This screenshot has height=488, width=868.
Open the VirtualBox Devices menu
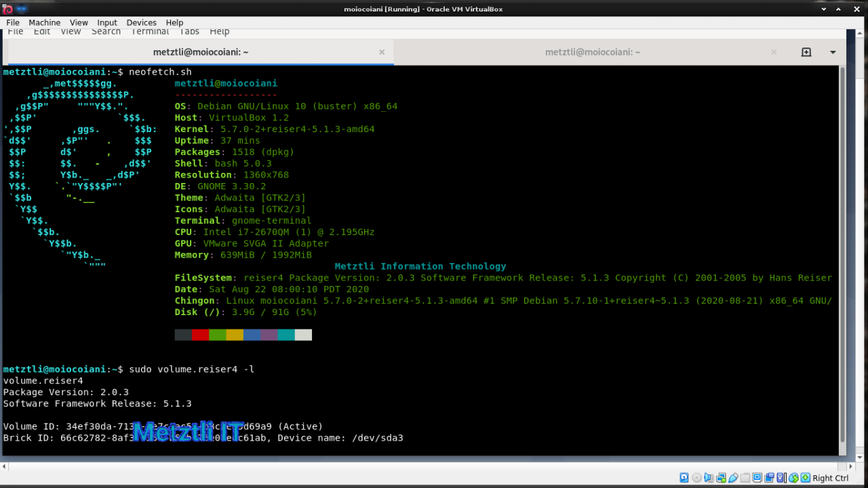click(x=141, y=22)
